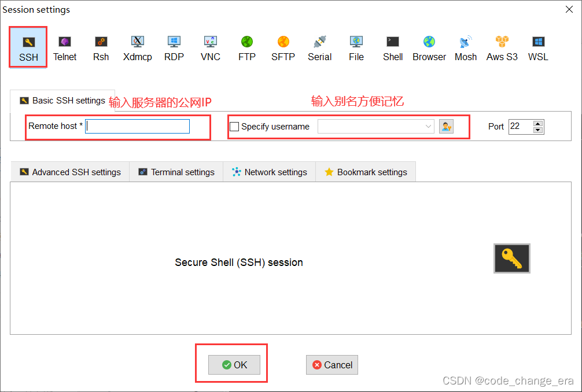The height and width of the screenshot is (392, 582).
Task: Select the Aws S3 session icon
Action: pos(502,49)
